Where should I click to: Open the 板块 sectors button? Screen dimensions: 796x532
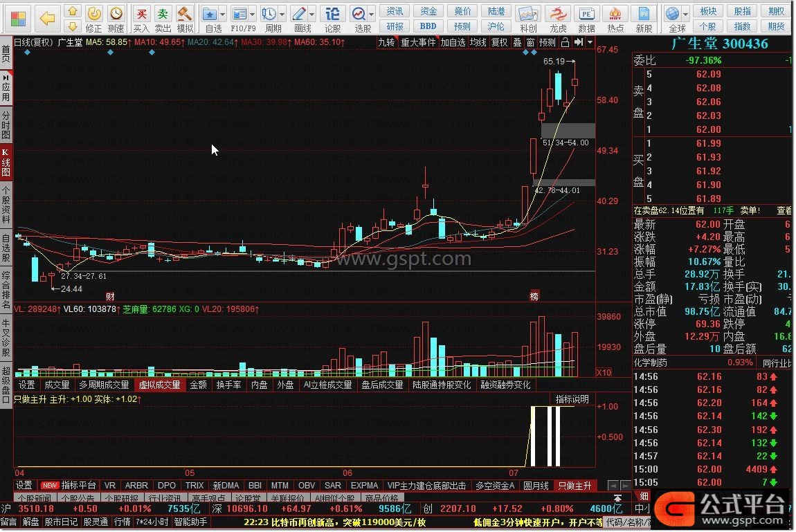click(708, 11)
